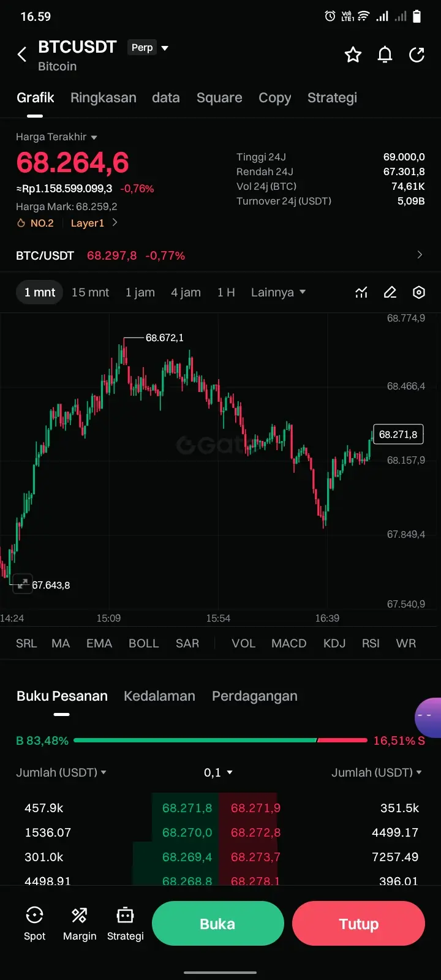Toggle MACD sub-indicator
Image resolution: width=441 pixels, height=980 pixels.
coord(289,644)
